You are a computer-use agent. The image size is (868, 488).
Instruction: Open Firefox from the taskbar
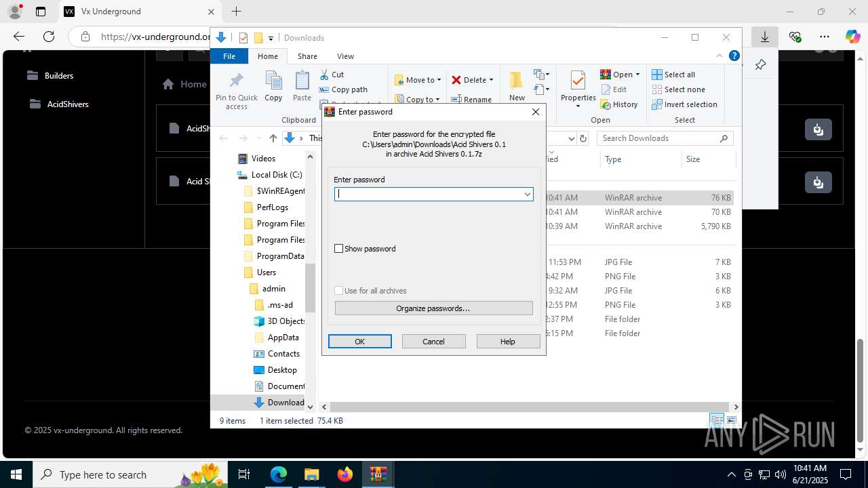tap(345, 474)
